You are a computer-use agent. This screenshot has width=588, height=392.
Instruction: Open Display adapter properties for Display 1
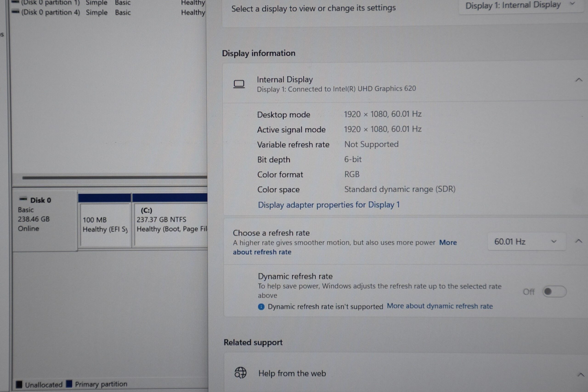click(329, 205)
